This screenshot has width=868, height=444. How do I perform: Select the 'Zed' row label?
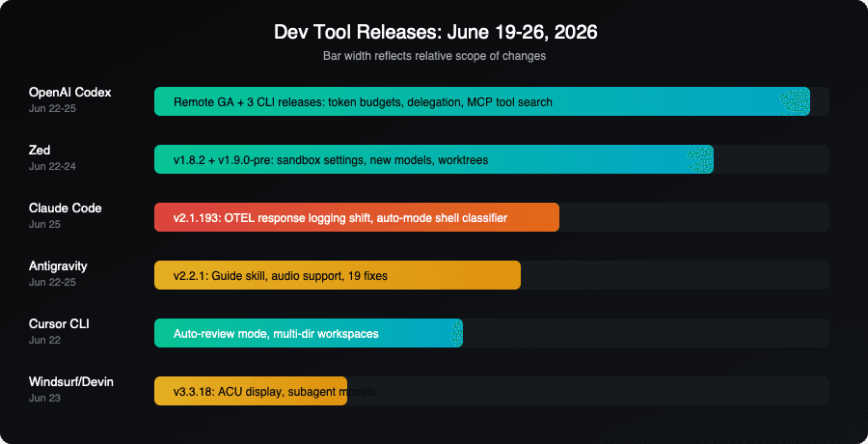point(40,151)
